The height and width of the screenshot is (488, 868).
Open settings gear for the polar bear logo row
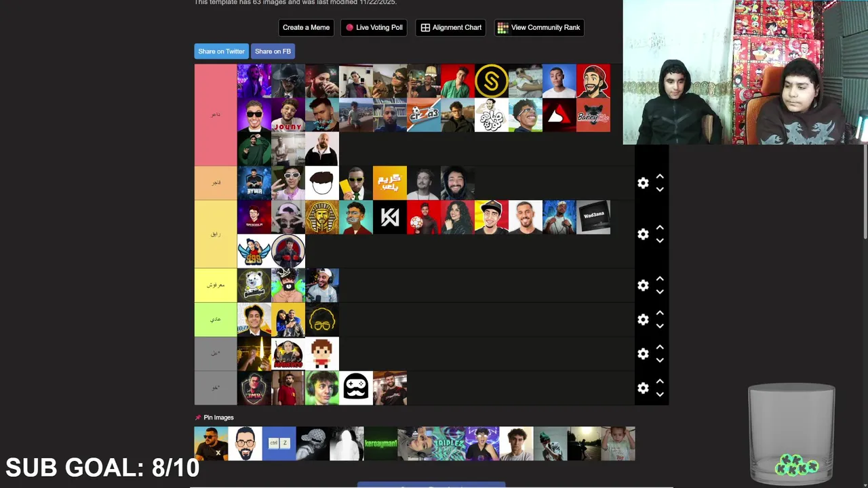tap(643, 285)
